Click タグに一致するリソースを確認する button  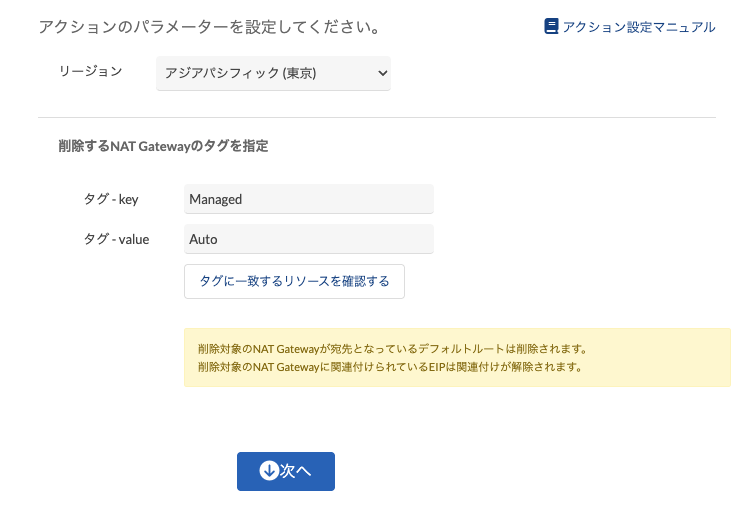click(294, 281)
